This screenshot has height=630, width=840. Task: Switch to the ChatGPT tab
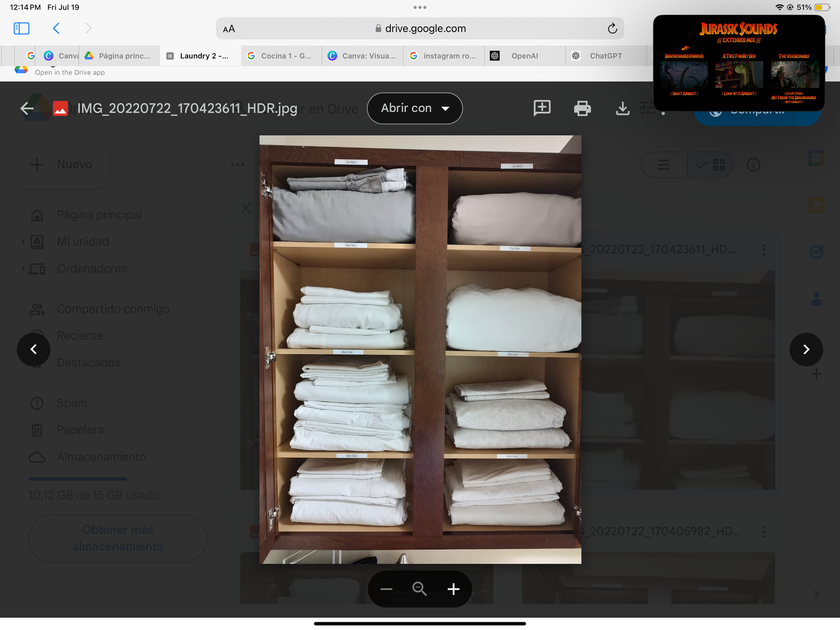tap(605, 56)
